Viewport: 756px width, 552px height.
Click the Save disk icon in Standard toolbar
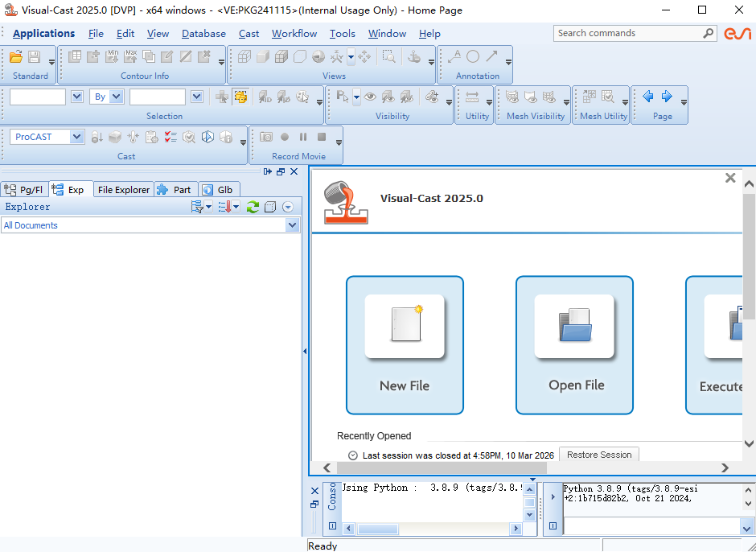(x=34, y=56)
